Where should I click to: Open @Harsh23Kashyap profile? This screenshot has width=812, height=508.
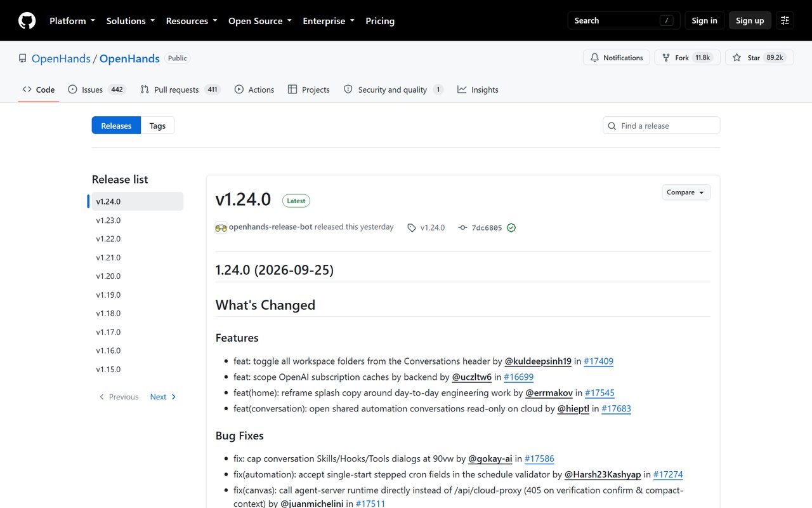[603, 474]
